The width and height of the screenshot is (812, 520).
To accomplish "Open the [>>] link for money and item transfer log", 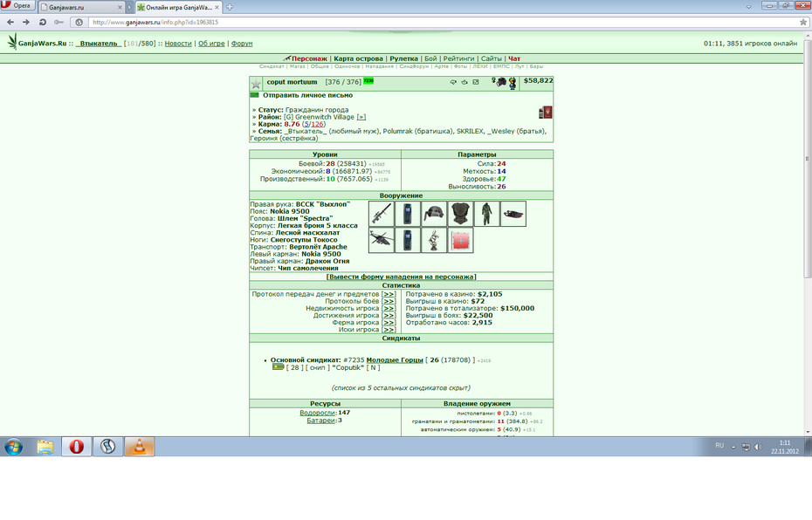I will click(389, 294).
